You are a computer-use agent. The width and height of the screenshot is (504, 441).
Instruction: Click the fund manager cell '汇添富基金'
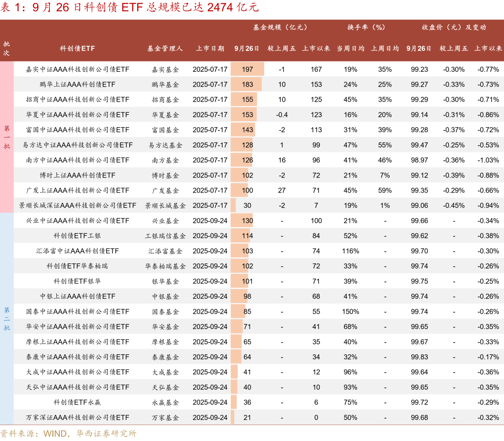pos(165,251)
